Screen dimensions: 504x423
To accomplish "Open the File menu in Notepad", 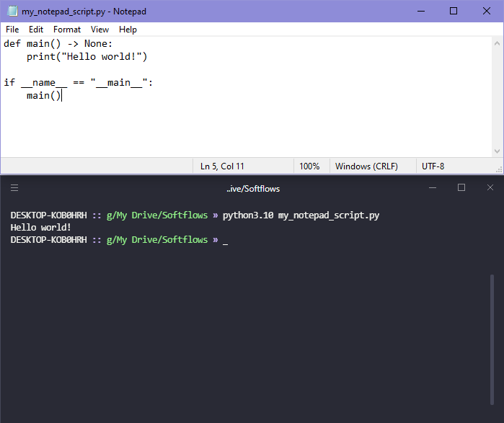I will (12, 30).
